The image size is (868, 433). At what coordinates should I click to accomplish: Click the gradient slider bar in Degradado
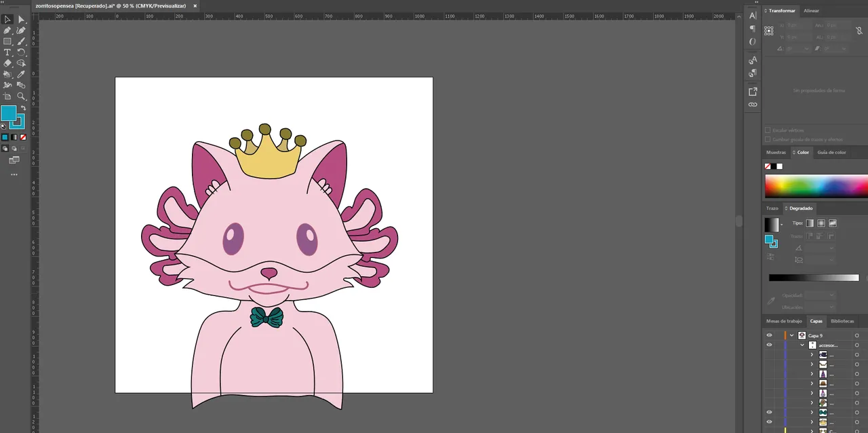point(814,278)
